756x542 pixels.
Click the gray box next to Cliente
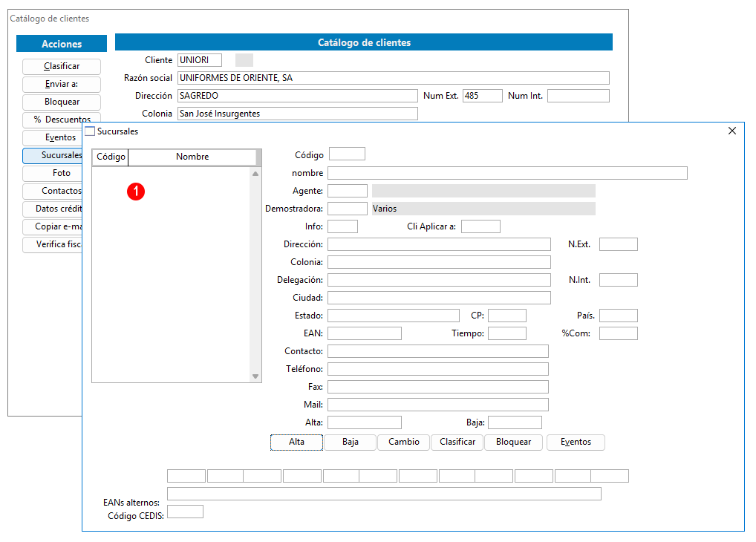[x=244, y=60]
